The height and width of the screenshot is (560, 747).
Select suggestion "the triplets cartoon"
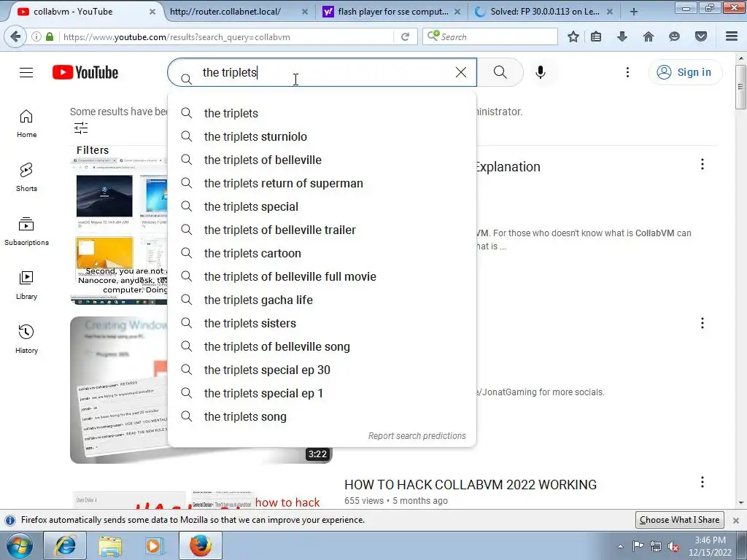click(x=322, y=253)
